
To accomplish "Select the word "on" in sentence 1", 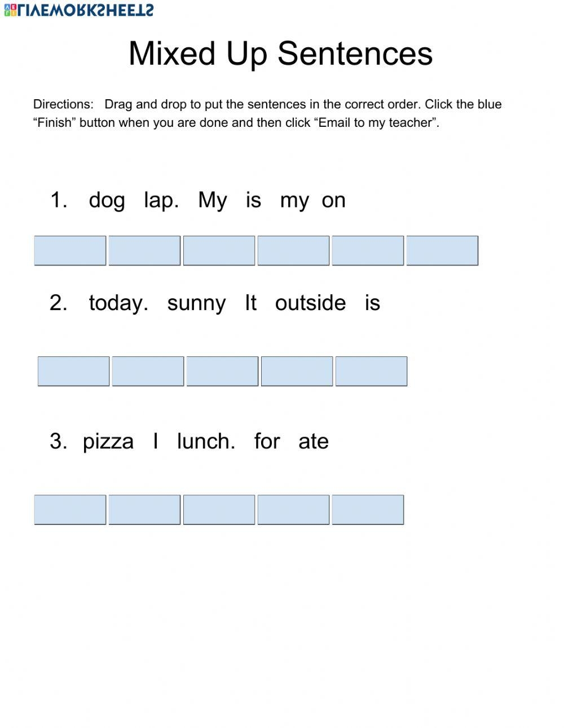I will coord(333,200).
